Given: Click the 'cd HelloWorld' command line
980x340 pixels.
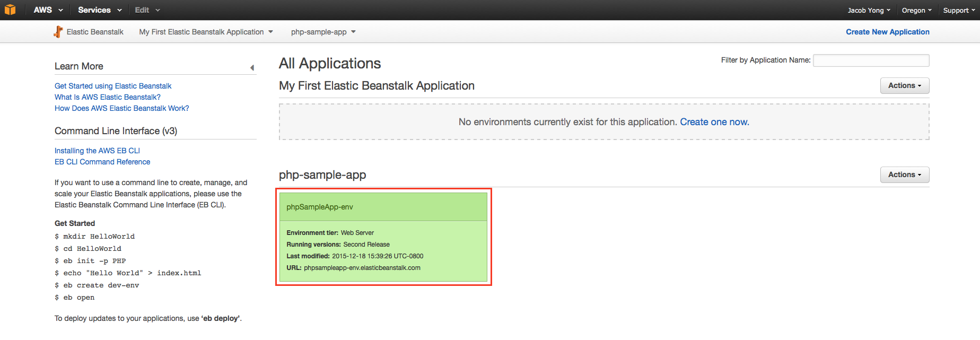Looking at the screenshot, I should [88, 249].
